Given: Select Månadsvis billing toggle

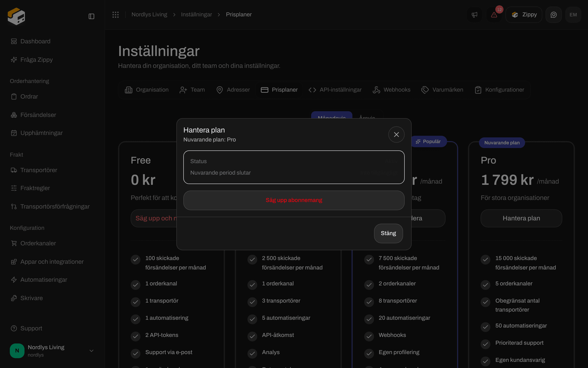Looking at the screenshot, I should point(332,115).
